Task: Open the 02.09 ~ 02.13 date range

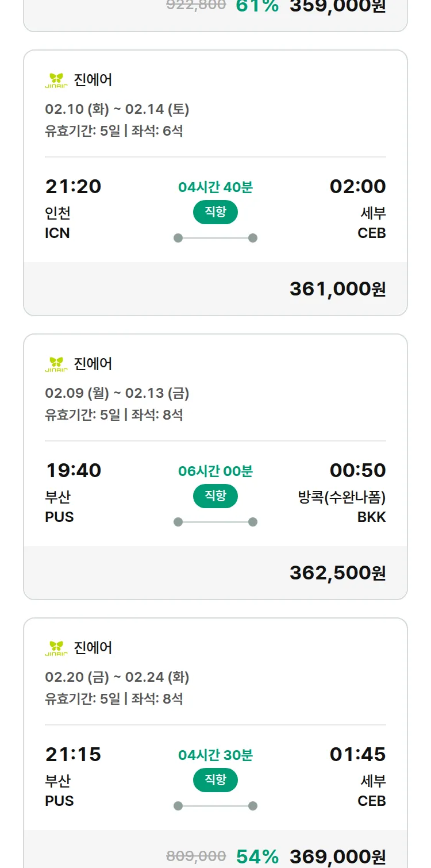Action: (117, 393)
